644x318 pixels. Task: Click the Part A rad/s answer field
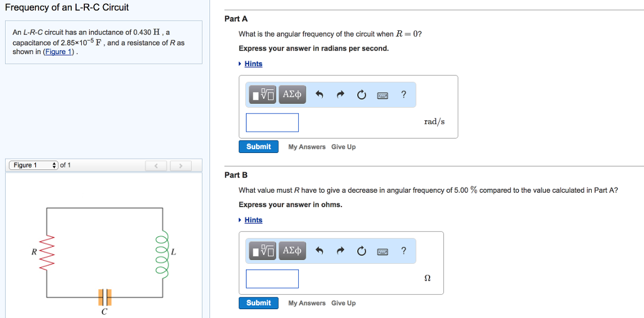[272, 122]
